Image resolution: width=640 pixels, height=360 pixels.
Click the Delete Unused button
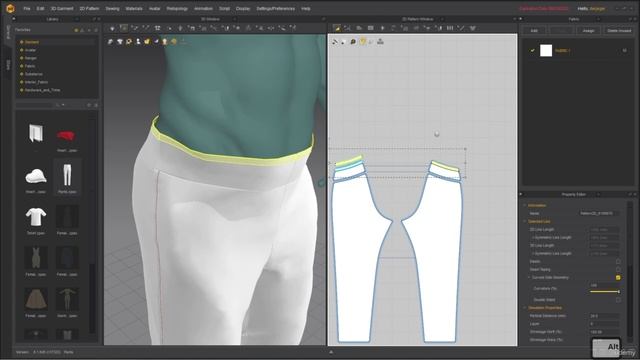(x=619, y=31)
